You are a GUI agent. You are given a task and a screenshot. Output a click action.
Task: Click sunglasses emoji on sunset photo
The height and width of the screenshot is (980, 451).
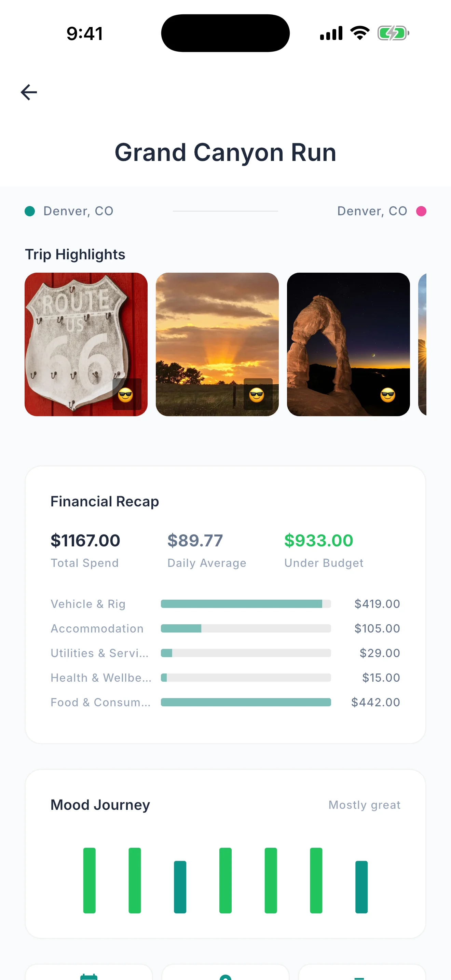257,395
